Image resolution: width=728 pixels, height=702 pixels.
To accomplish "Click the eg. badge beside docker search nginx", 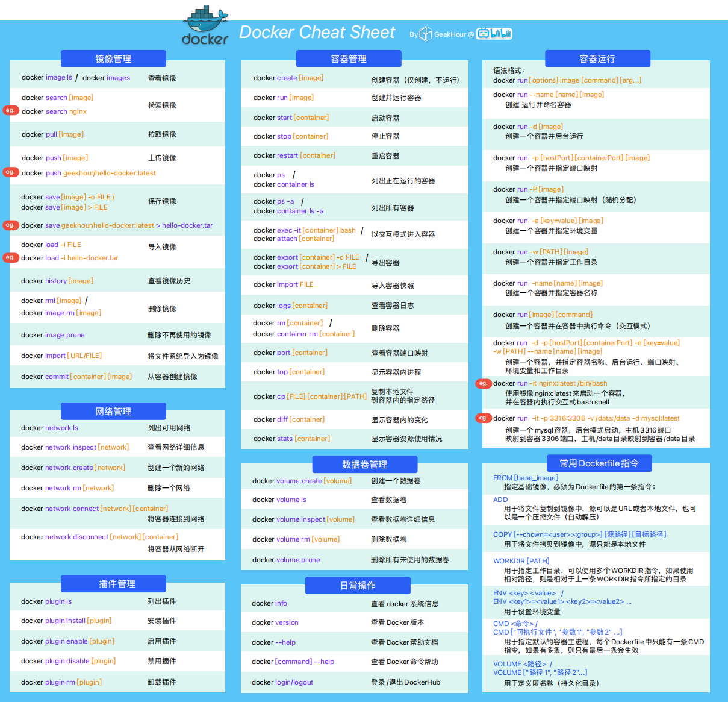I will click(x=10, y=110).
